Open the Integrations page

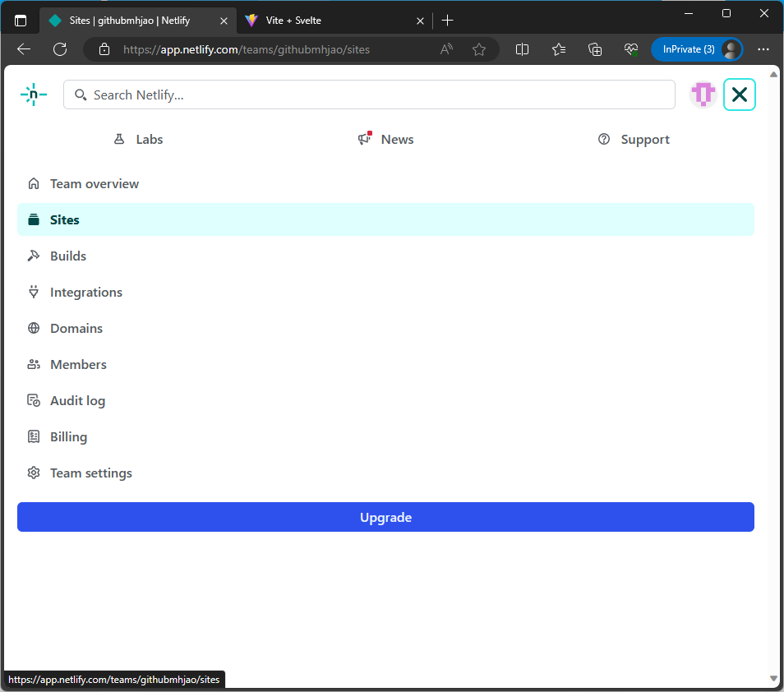(x=385, y=292)
